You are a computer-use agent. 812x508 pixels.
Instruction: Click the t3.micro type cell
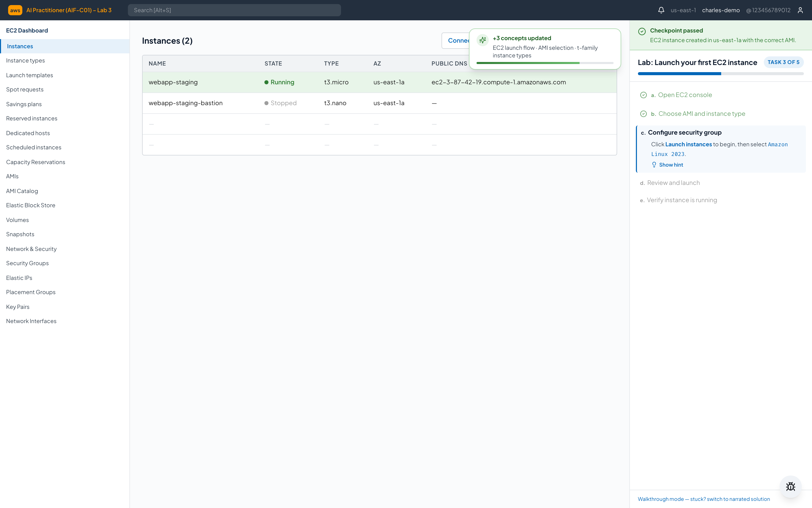pyautogui.click(x=336, y=82)
